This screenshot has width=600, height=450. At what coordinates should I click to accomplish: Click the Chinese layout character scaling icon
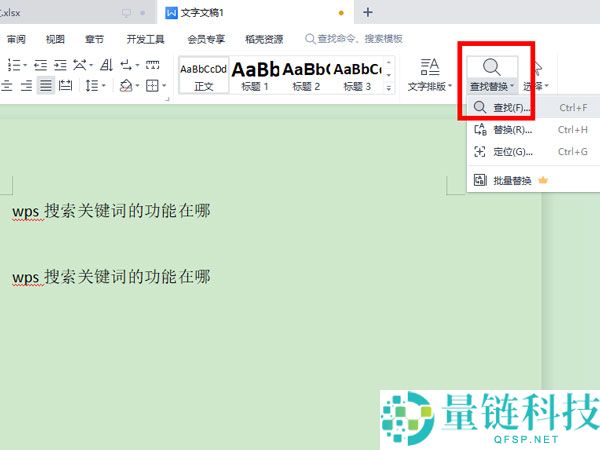pyautogui.click(x=80, y=65)
